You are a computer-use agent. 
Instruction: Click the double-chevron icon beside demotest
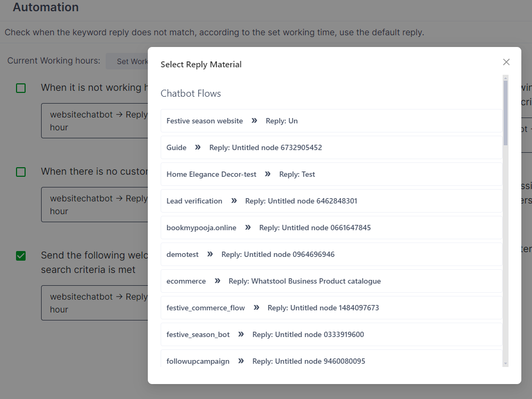coord(210,254)
